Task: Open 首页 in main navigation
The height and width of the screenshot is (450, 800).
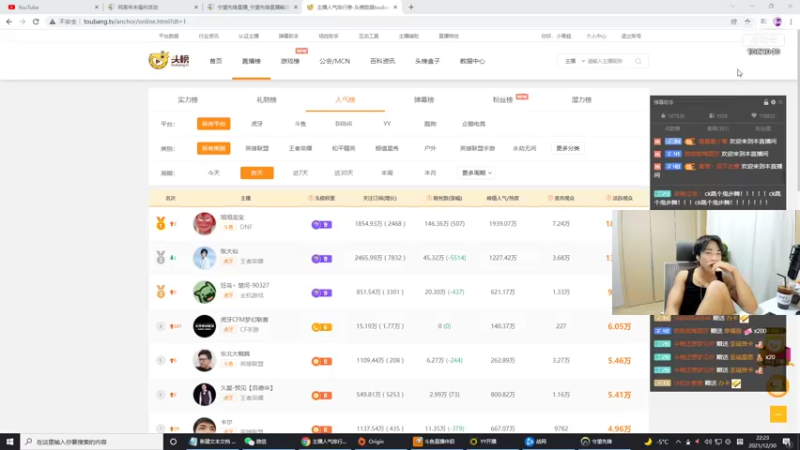Action: (x=216, y=61)
